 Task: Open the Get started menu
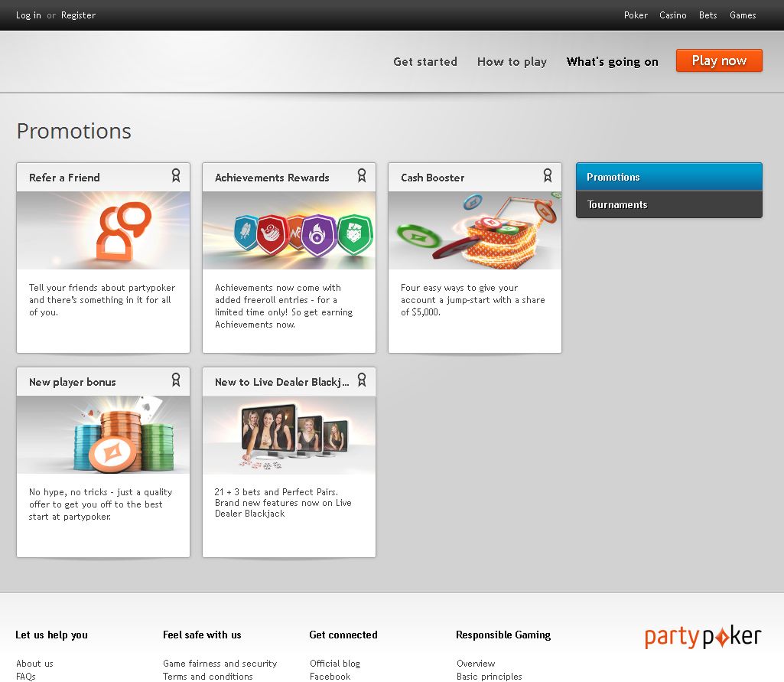tap(425, 61)
